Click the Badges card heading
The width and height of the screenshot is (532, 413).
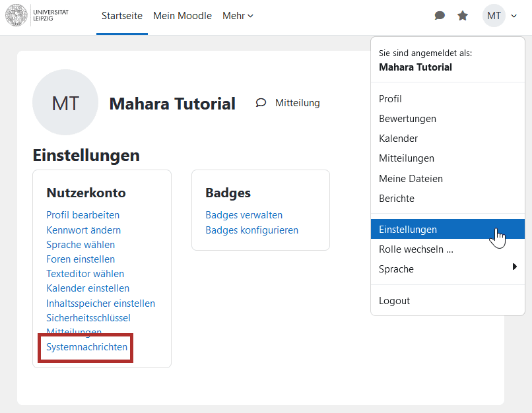228,193
